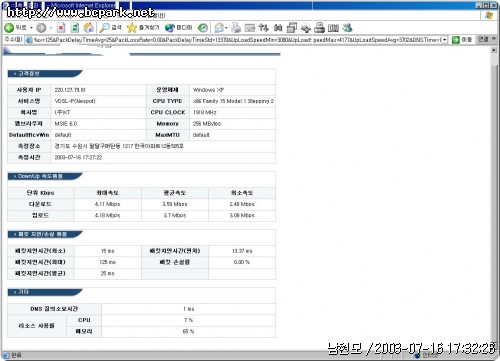Screen dimensions: 500x361
Task: Click the measurement time 2003-07-16 17:27:22
Action: [x=78, y=157]
